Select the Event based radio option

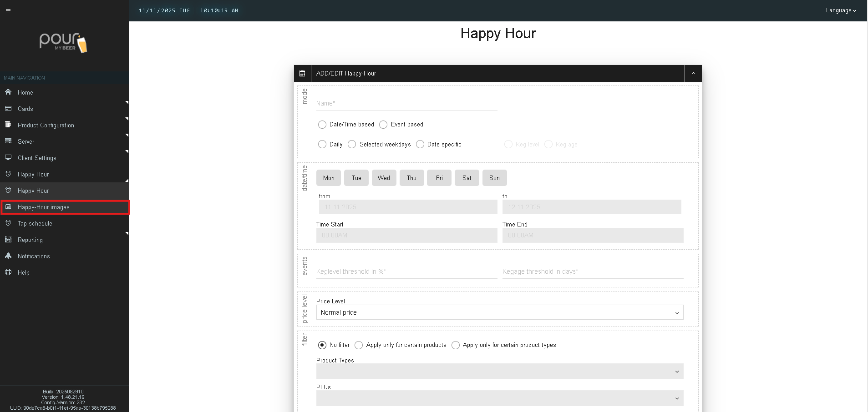(x=383, y=125)
